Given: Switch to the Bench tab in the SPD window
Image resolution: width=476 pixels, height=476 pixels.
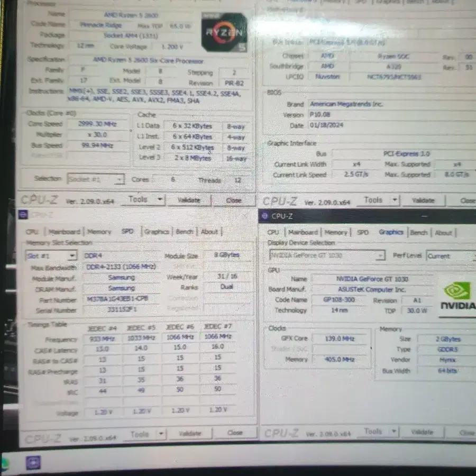Looking at the screenshot, I should [185, 232].
